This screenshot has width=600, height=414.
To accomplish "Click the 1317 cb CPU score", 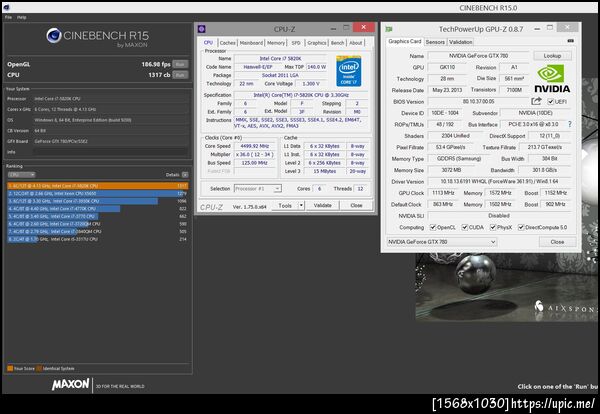I will 159,75.
